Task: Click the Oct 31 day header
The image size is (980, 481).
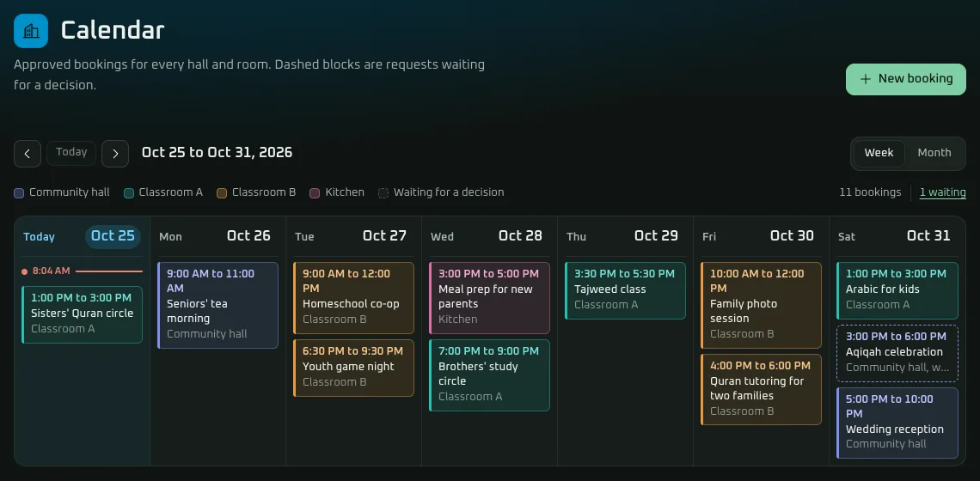Action: tap(897, 237)
